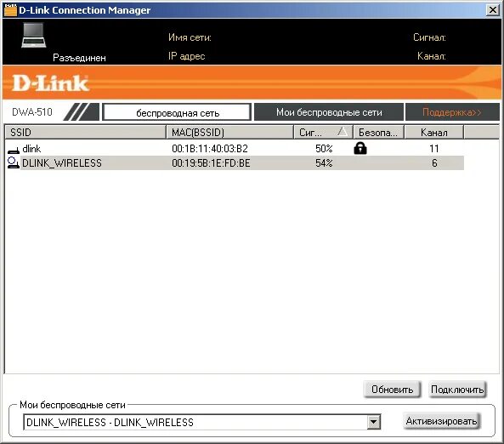Click the 54% signal value
The height and width of the screenshot is (444, 504).
[x=324, y=163]
